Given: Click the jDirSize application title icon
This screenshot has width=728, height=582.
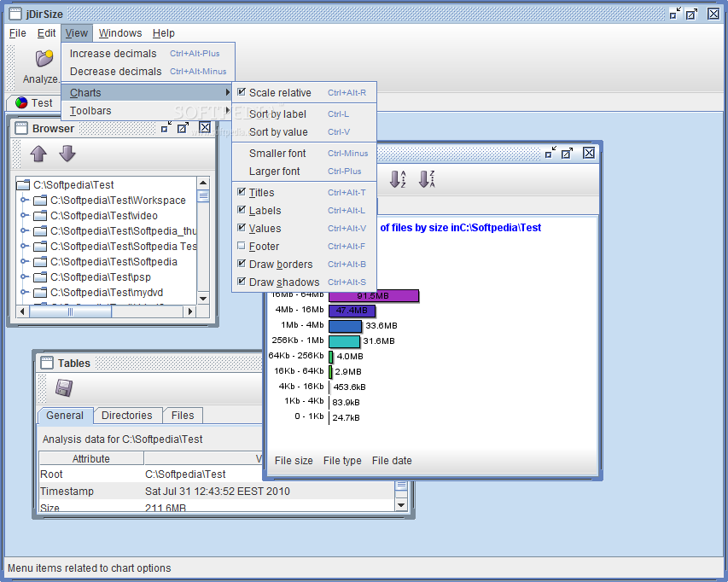Looking at the screenshot, I should (15, 14).
